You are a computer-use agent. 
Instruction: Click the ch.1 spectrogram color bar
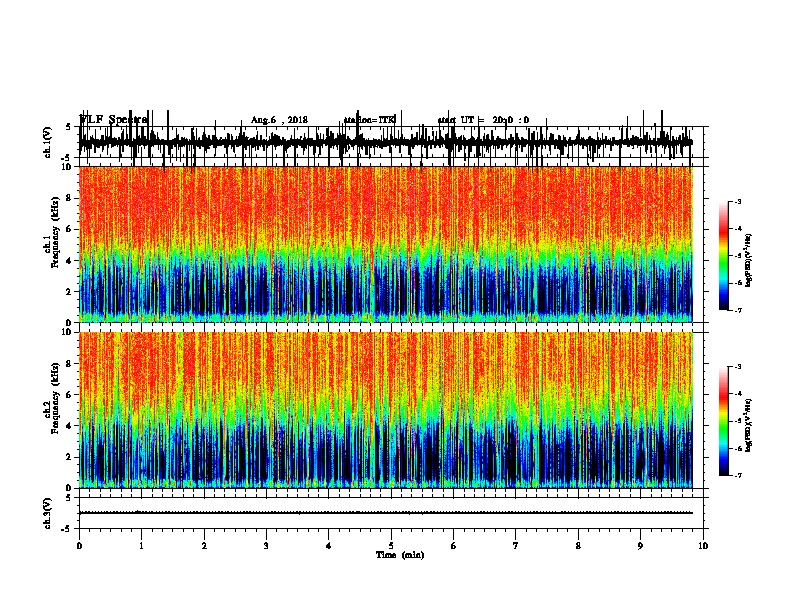[x=724, y=256]
